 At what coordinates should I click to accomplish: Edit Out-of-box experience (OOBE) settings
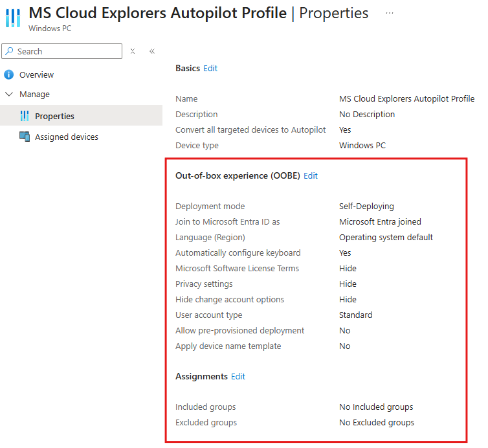click(x=311, y=175)
